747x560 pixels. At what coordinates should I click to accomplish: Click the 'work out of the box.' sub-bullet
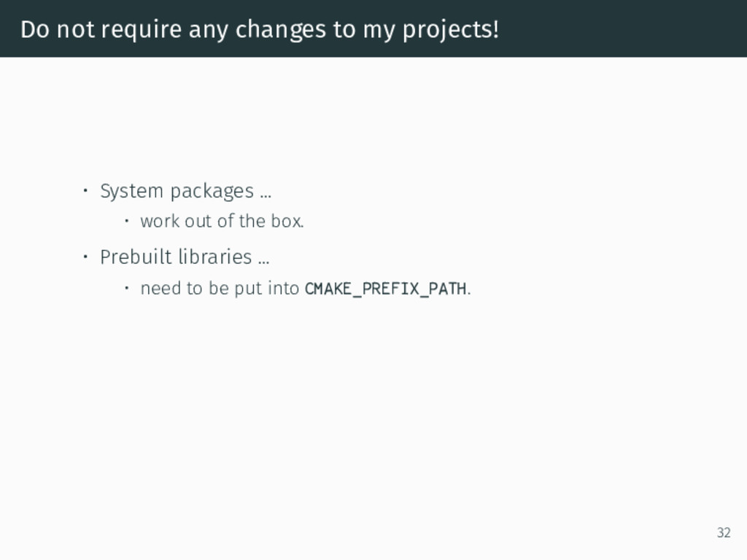pyautogui.click(x=222, y=221)
